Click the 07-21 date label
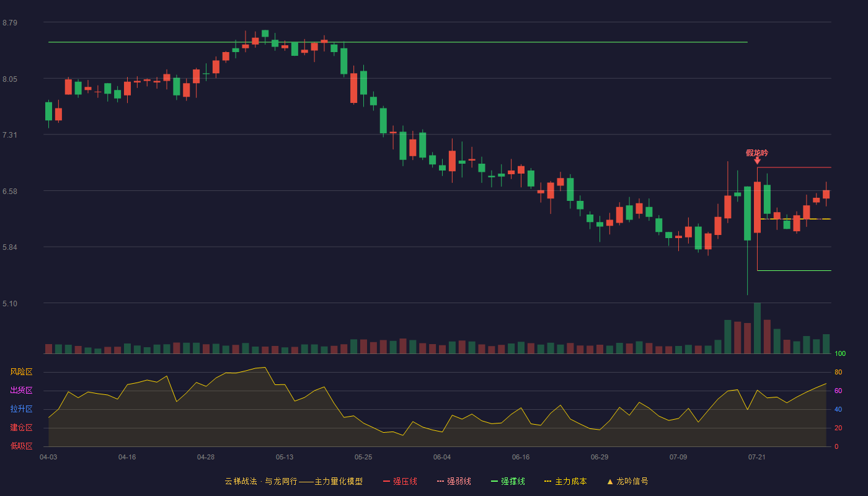This screenshot has height=496, width=868. [757, 457]
